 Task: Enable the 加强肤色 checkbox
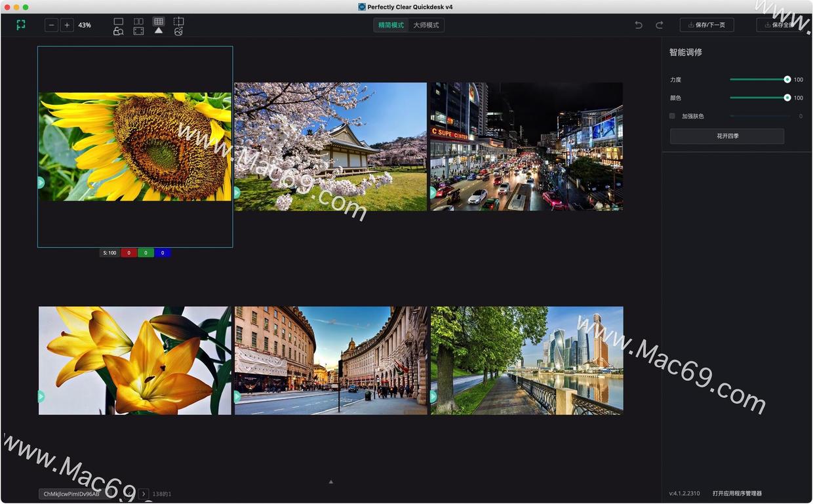tap(672, 115)
